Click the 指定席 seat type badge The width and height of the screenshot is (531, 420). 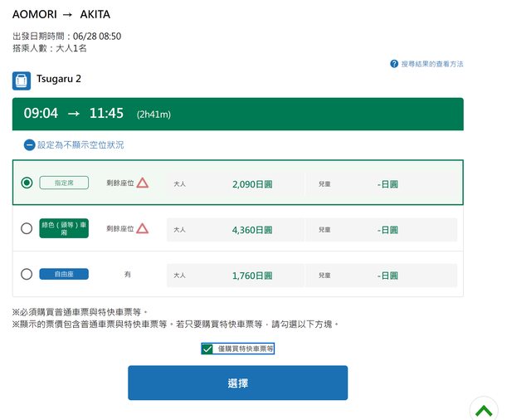pos(64,183)
